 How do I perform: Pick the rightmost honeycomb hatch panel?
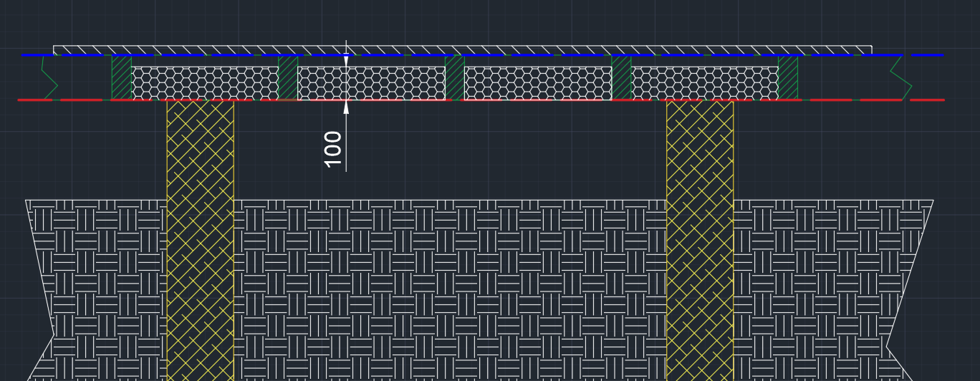704,84
